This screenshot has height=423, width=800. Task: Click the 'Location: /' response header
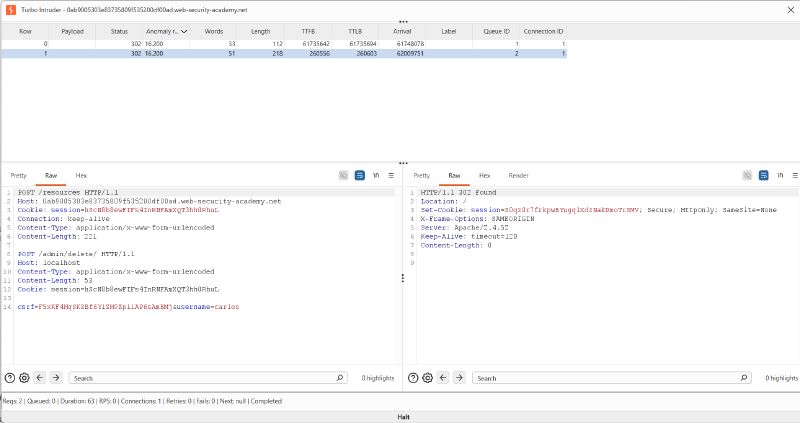pyautogui.click(x=443, y=201)
